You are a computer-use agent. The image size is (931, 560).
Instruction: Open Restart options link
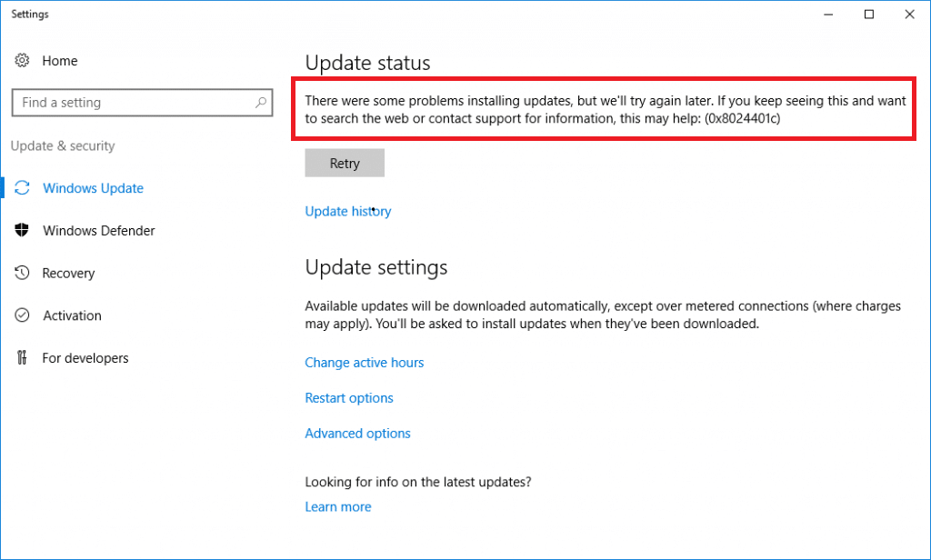point(349,398)
